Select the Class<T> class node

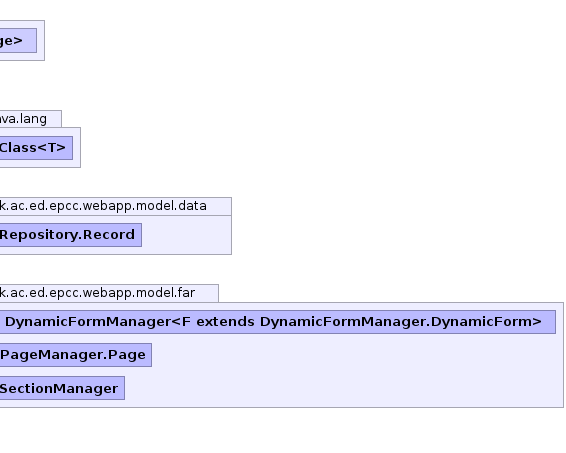[x=36, y=148]
